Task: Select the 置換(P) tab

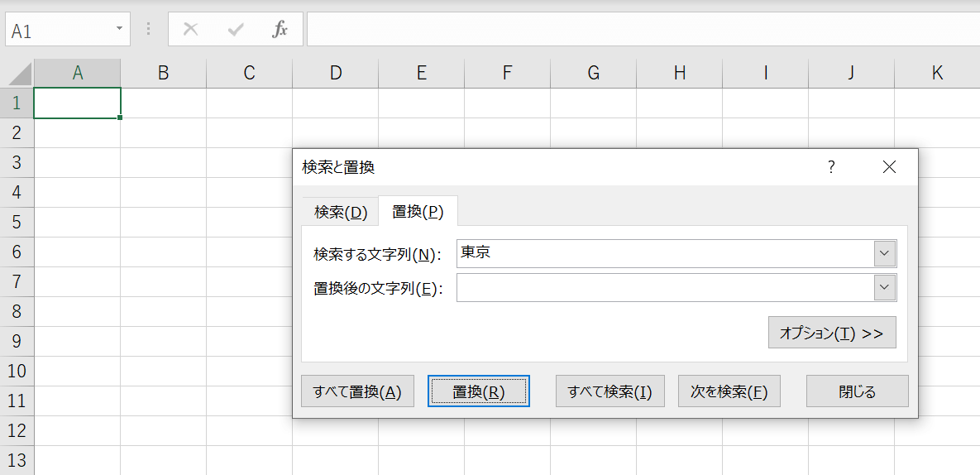Action: click(418, 212)
